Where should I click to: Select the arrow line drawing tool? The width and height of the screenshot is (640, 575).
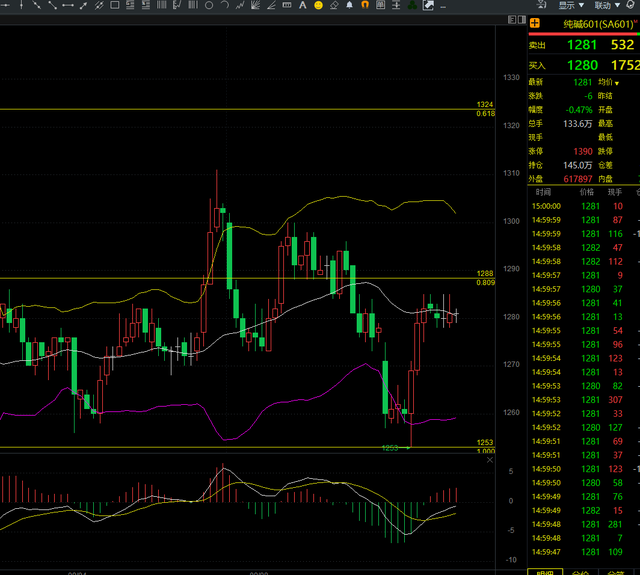pos(83,5)
